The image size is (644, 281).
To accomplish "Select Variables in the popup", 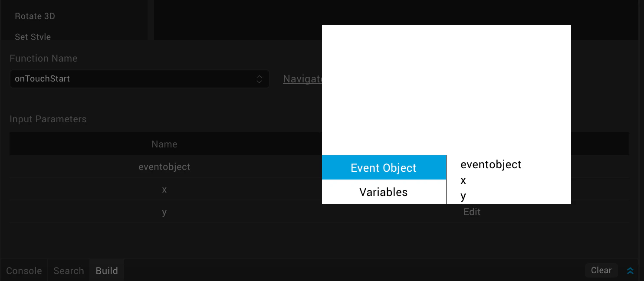I will pyautogui.click(x=384, y=192).
